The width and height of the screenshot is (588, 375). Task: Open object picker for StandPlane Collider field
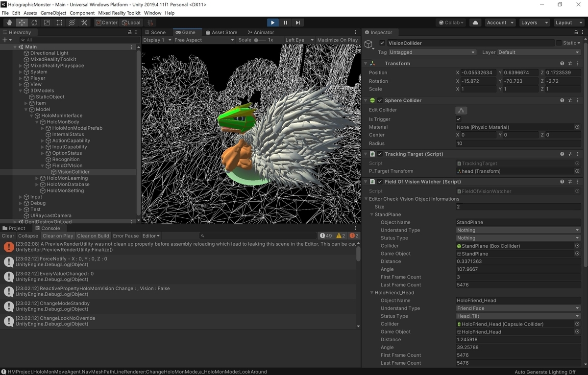click(x=577, y=246)
